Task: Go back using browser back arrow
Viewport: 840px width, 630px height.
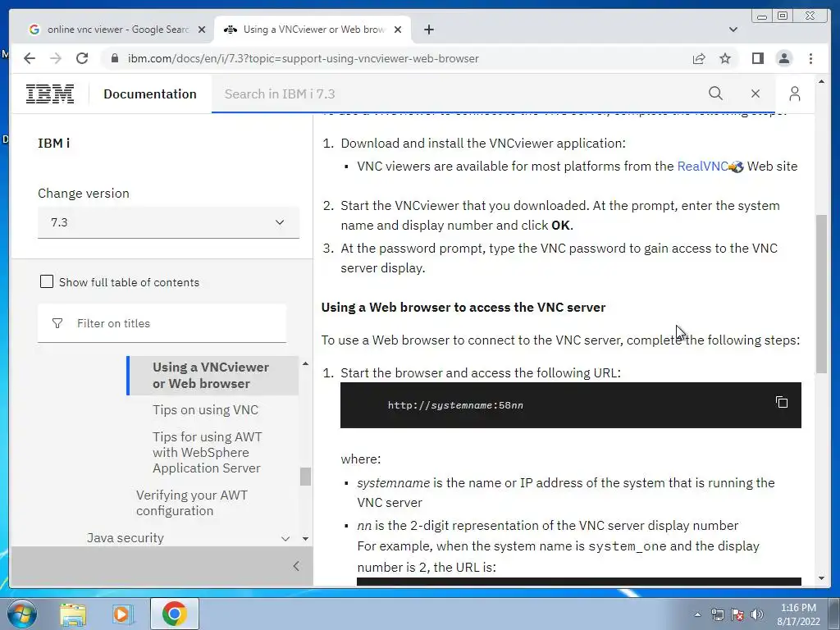Action: [30, 58]
